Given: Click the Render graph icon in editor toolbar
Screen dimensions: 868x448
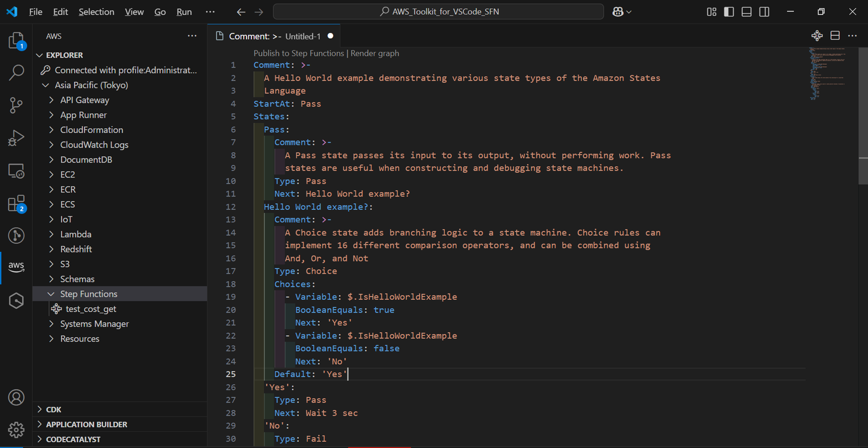Looking at the screenshot, I should pyautogui.click(x=817, y=36).
